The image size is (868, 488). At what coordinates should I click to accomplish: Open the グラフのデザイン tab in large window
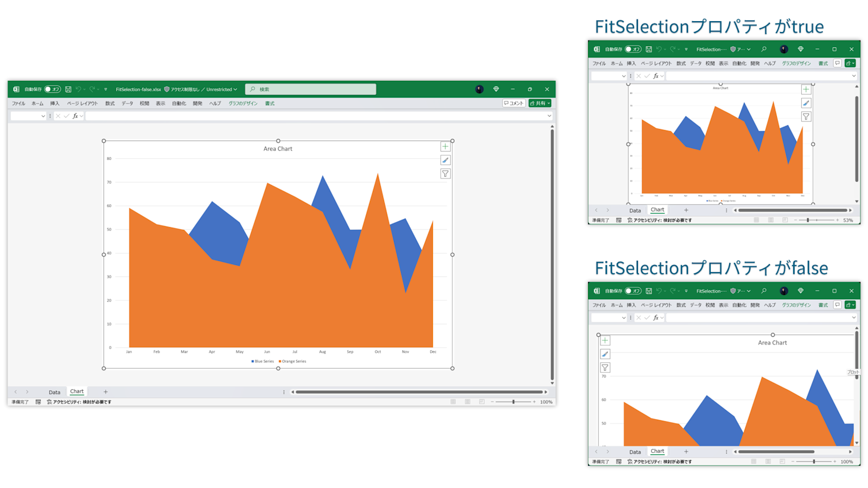243,104
